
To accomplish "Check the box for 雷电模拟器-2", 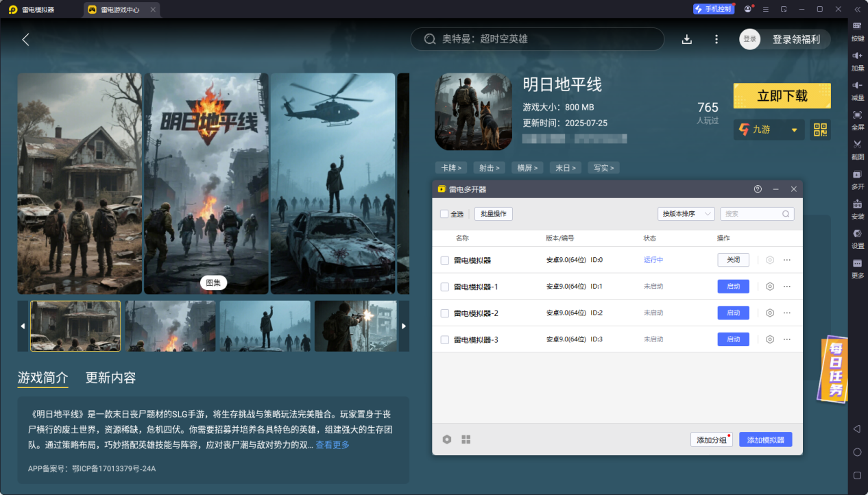I will (444, 313).
